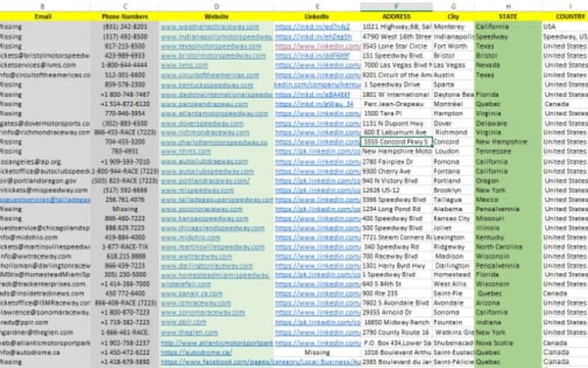588x368 pixels.
Task: Select the 'Kansas City' city cell
Action: (x=453, y=218)
